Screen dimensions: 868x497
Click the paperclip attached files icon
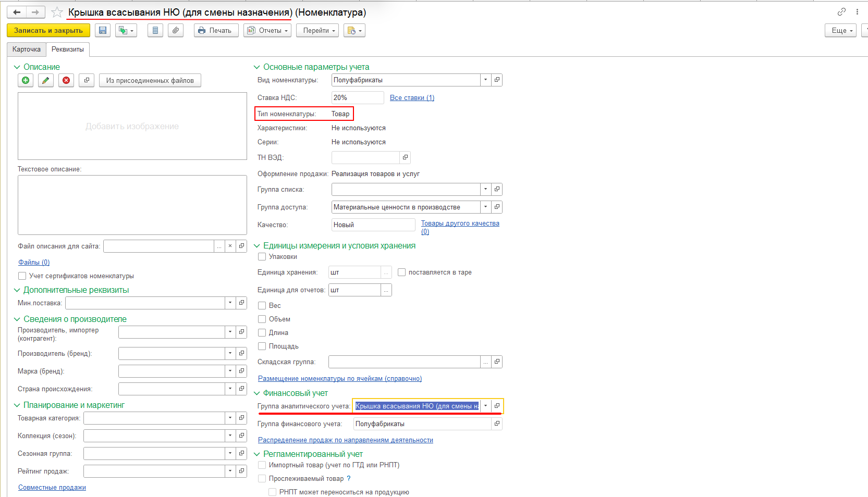(x=176, y=31)
